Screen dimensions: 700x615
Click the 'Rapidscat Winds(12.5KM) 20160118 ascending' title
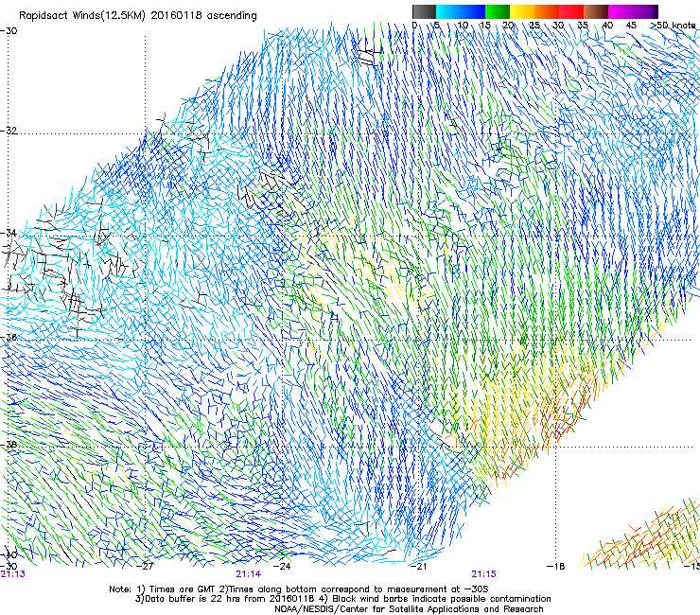coord(138,16)
